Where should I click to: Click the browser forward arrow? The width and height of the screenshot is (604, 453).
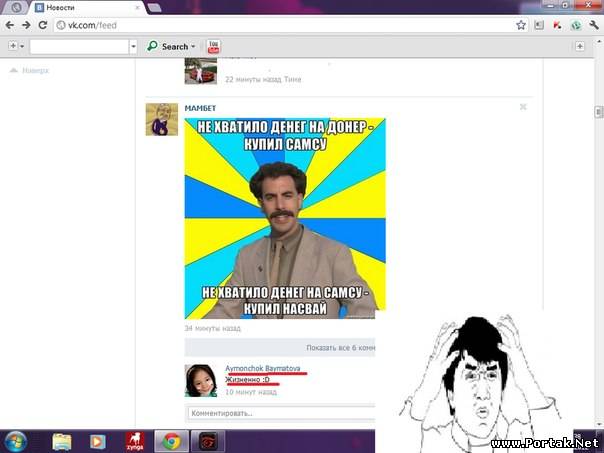point(26,25)
